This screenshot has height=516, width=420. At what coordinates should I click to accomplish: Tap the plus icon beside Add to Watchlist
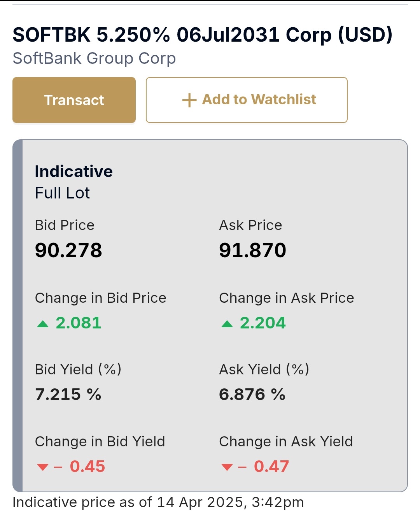point(189,100)
